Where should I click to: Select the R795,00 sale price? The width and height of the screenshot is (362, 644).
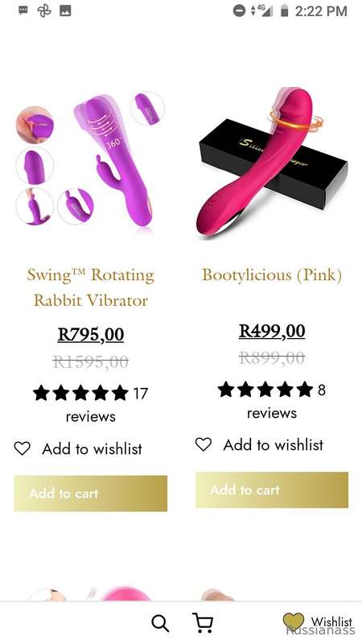pyautogui.click(x=91, y=334)
